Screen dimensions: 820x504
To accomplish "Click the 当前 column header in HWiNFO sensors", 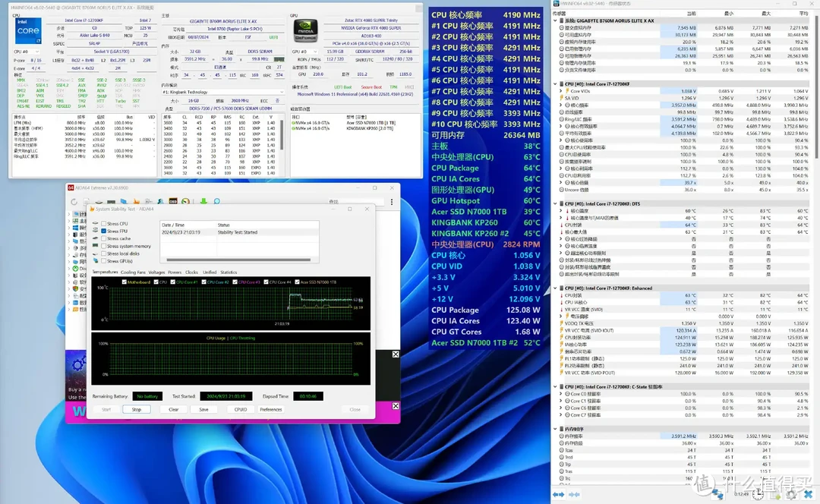I will 692,14.
